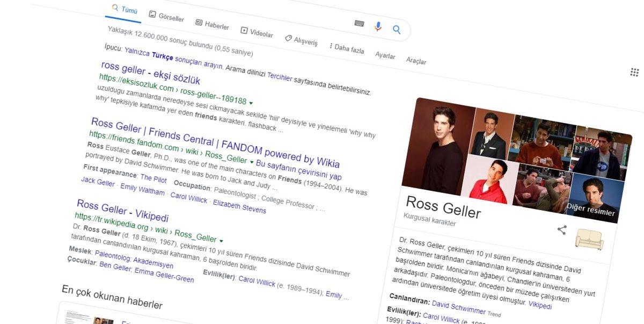Viewport: 644px width, 324px height.
Task: Click the play icon on the Videolar tab
Action: [x=245, y=30]
